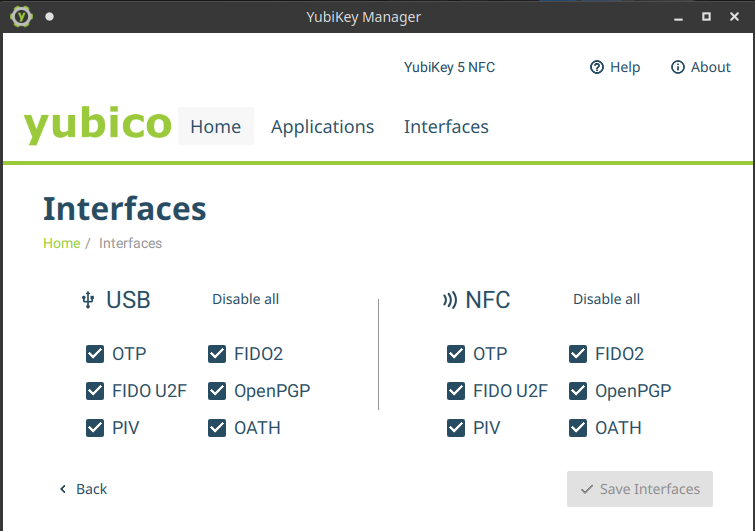
Task: Disable OATH over NFC
Action: (578, 428)
